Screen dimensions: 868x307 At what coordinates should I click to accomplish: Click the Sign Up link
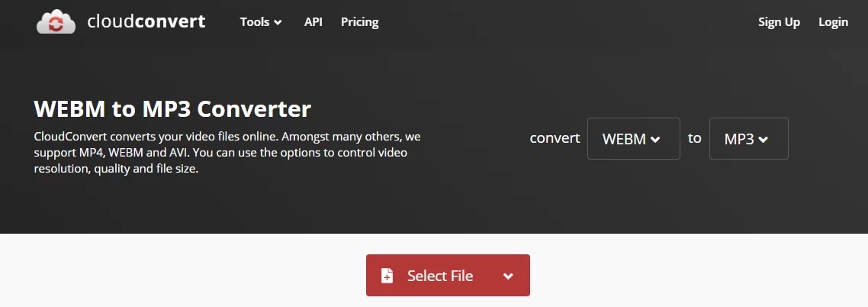tap(779, 22)
